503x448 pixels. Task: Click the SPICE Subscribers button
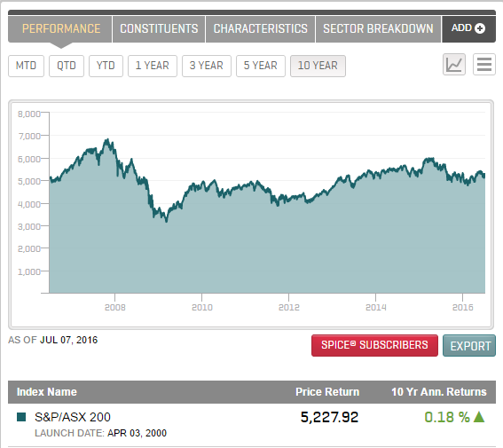[374, 345]
